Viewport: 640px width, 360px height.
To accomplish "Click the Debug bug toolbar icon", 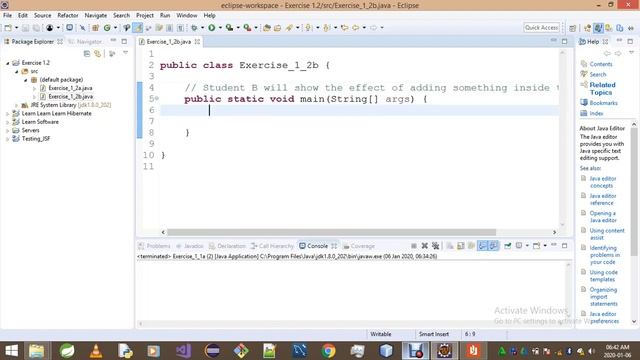I will coord(194,28).
